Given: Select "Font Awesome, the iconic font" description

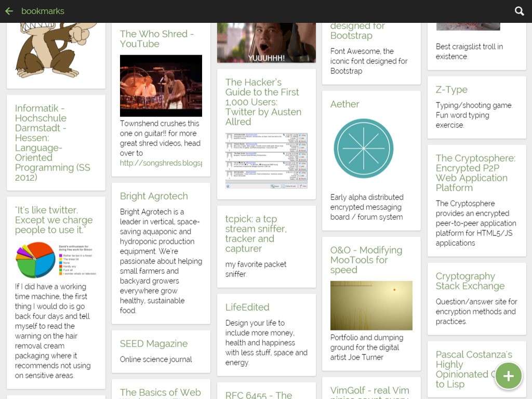Looking at the screenshot, I should coord(369,61).
